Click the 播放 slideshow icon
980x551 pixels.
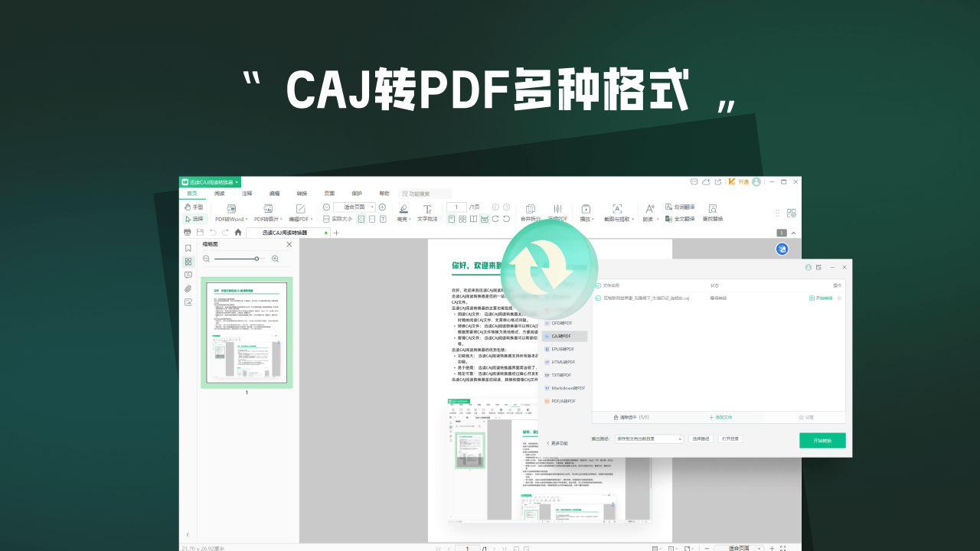(586, 208)
